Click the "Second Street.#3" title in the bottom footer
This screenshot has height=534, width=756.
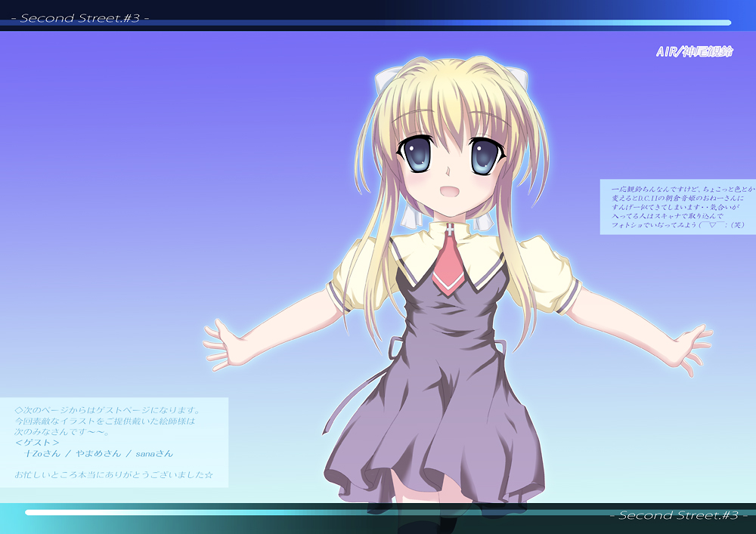click(678, 515)
